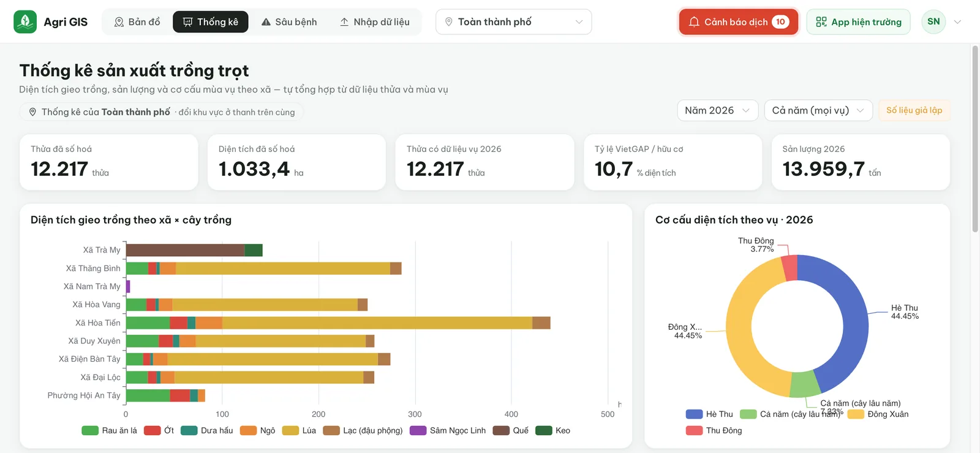Click the Xã Trà My Quế bar segment
Screen dimensions: 980x453
point(185,250)
